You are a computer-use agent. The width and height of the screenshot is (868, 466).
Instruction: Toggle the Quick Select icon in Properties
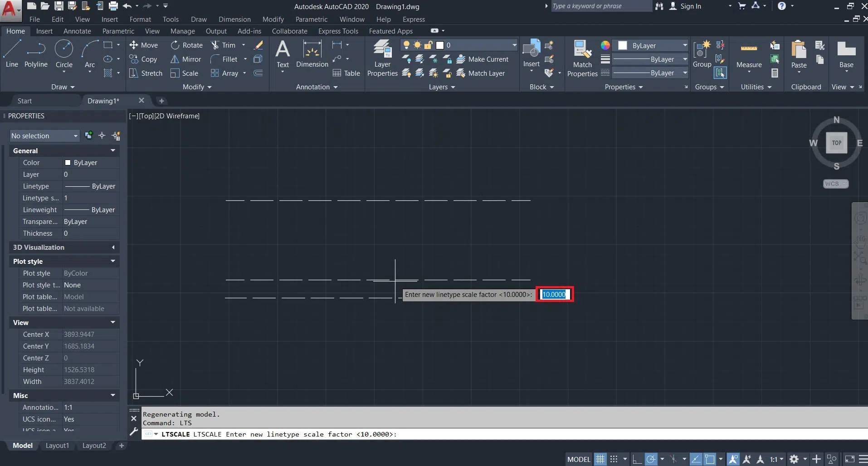(x=116, y=136)
